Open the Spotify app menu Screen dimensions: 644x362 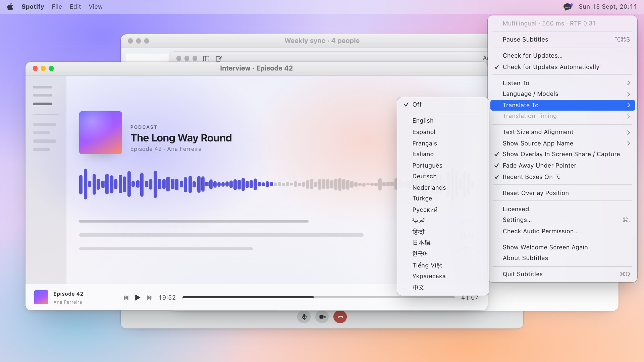(33, 7)
